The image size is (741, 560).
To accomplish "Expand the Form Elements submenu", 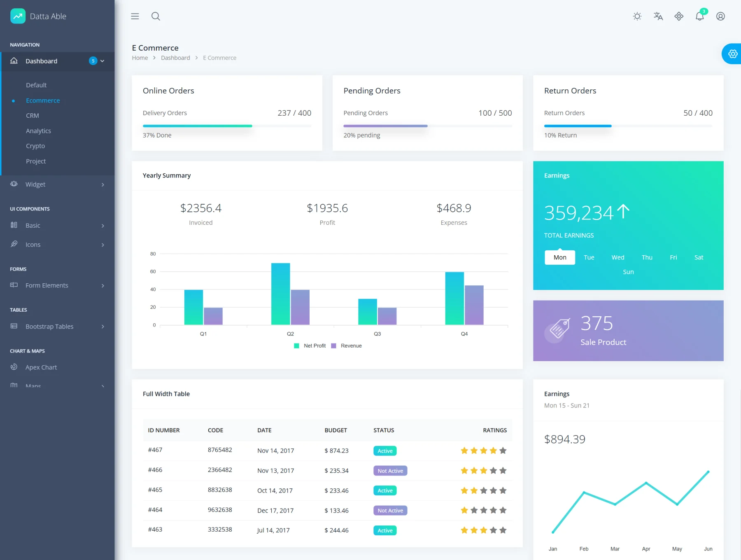I will pos(58,285).
